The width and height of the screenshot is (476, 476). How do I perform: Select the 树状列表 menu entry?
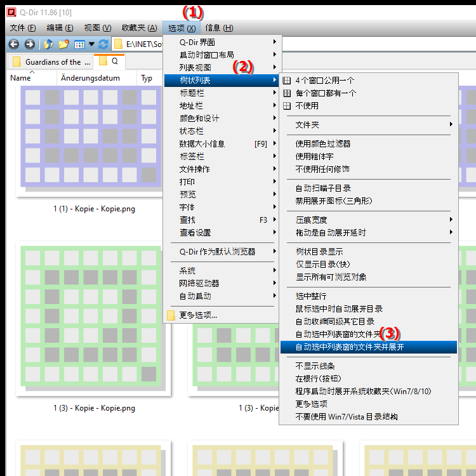221,81
